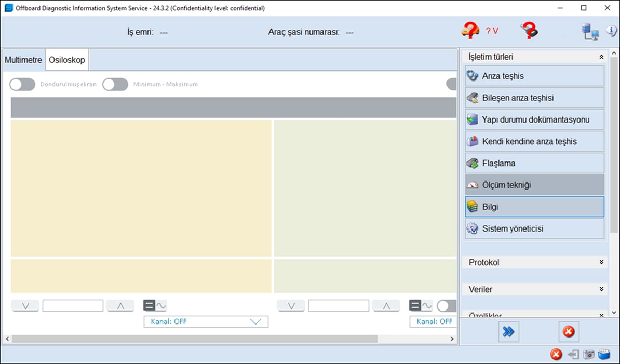Click the 'Araç şasi numarası:' label

click(304, 32)
